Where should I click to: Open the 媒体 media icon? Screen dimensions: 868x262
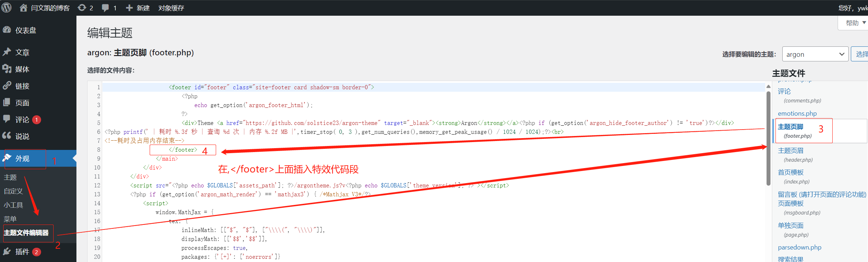coord(7,69)
